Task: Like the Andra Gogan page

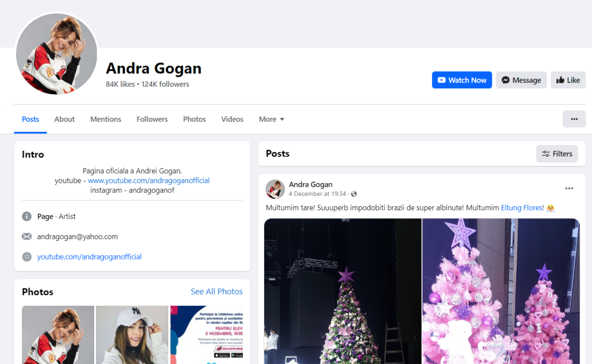Action: pyautogui.click(x=568, y=80)
